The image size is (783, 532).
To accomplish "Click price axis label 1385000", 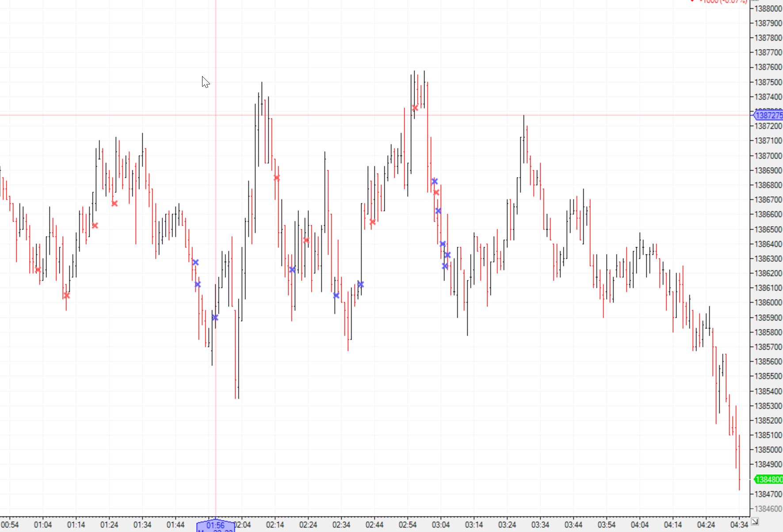I will (x=768, y=450).
